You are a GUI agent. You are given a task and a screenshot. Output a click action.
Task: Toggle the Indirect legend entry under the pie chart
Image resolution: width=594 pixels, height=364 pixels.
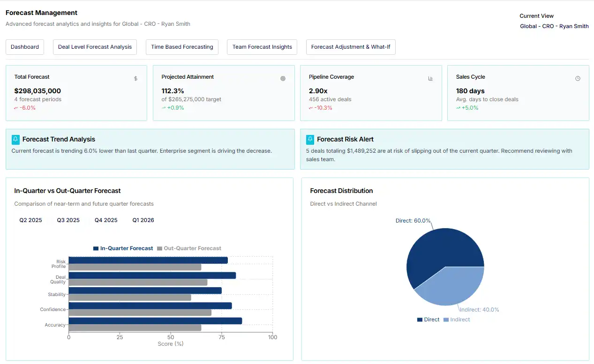tap(457, 319)
